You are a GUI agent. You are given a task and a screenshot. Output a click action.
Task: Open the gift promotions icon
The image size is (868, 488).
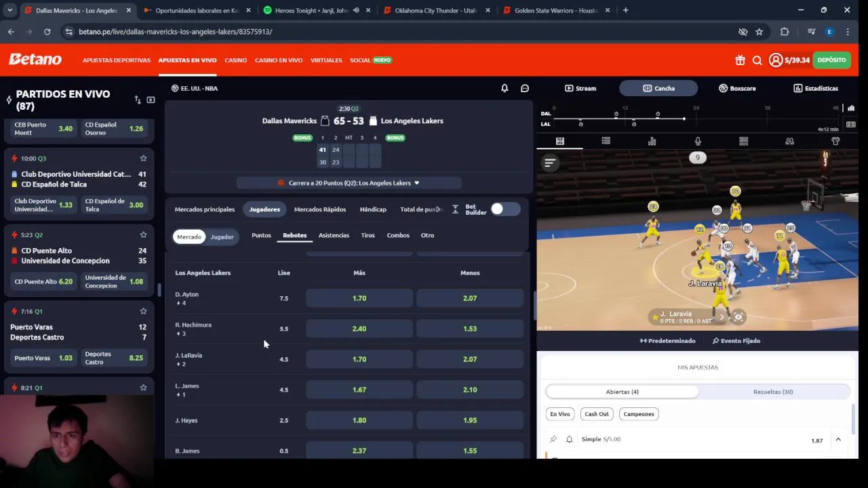740,60
